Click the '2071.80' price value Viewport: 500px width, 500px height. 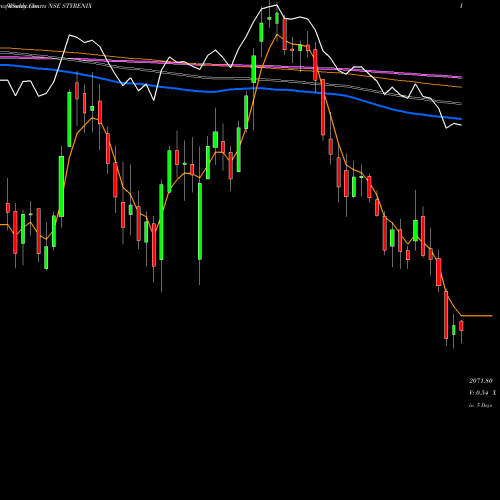tap(481, 381)
